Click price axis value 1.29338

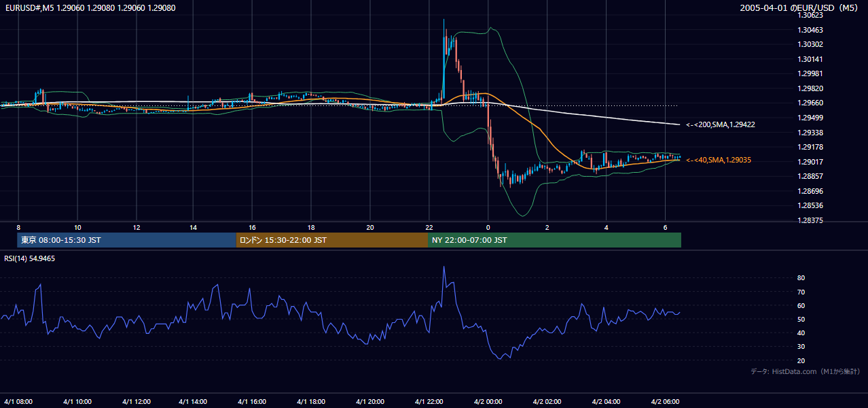[x=811, y=133]
